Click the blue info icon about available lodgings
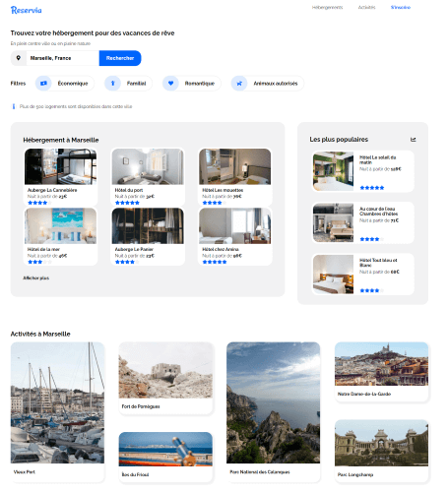 point(14,106)
